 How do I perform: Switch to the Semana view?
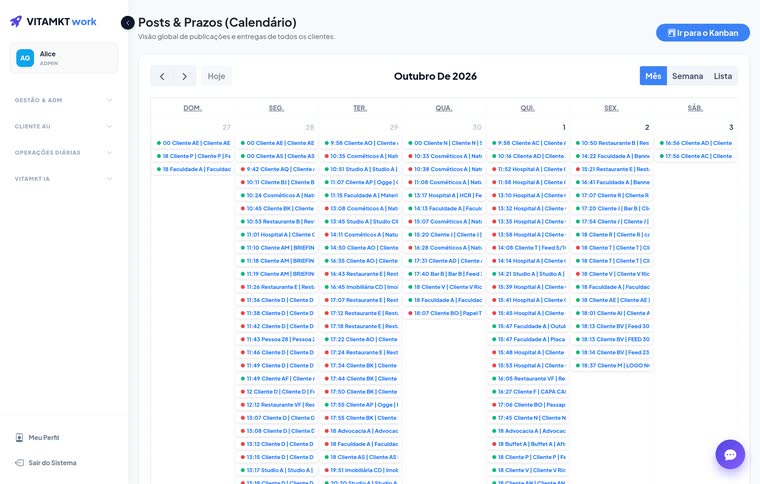tap(687, 76)
